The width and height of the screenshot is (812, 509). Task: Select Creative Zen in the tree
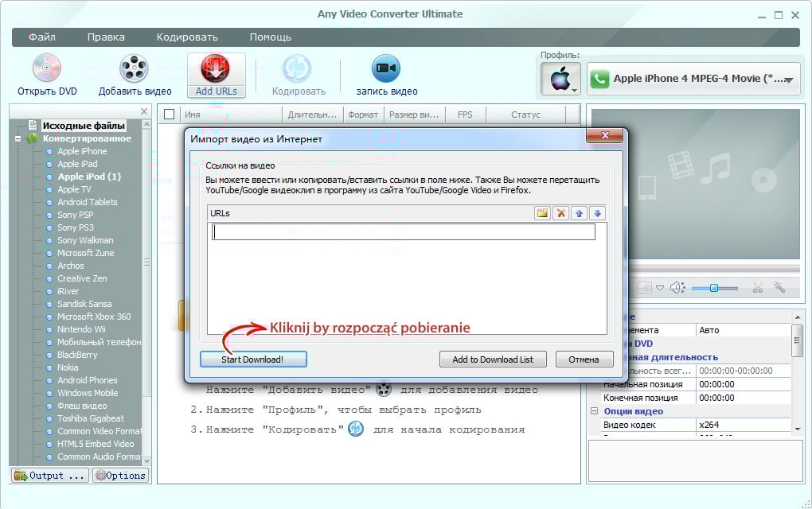click(x=82, y=278)
